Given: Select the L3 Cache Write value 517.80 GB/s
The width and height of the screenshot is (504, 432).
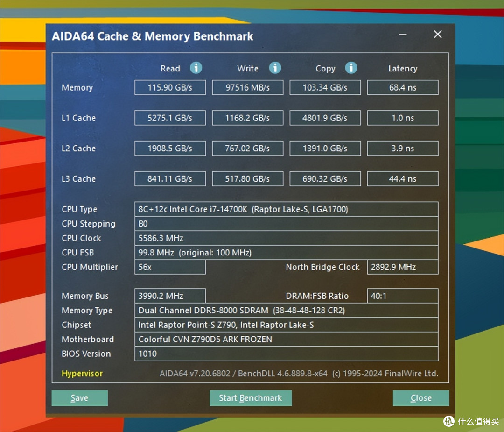Looking at the screenshot, I should 247,179.
